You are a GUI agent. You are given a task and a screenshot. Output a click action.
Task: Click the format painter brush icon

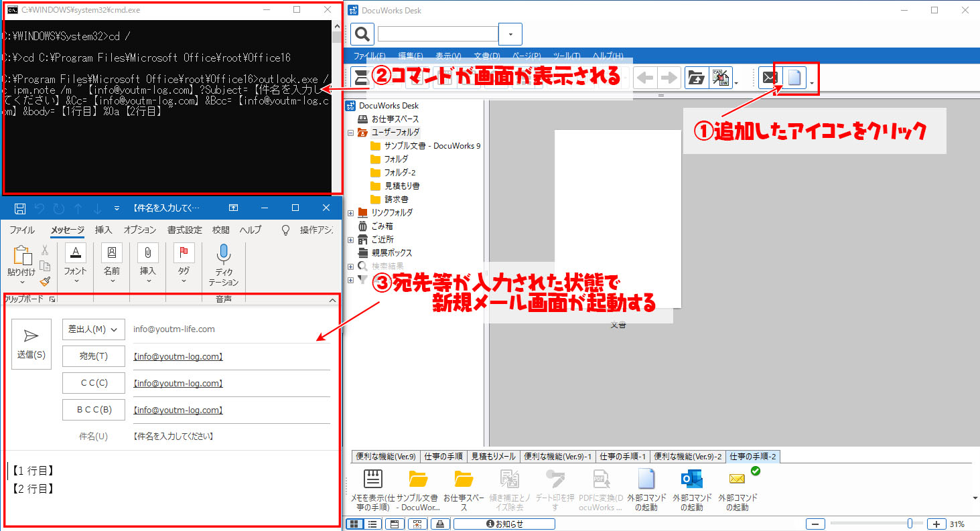[45, 282]
